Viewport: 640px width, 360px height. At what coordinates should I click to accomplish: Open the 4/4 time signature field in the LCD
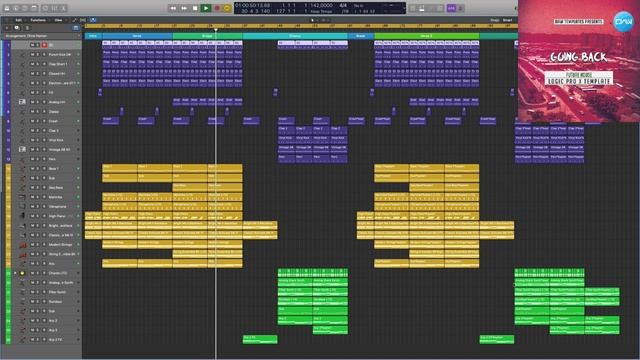pos(343,5)
